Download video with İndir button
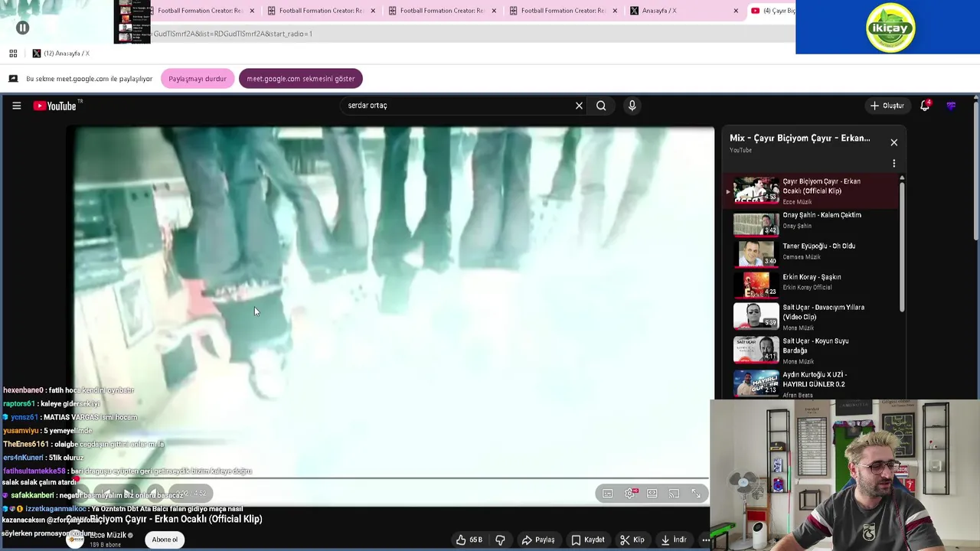980x551 pixels. [674, 540]
